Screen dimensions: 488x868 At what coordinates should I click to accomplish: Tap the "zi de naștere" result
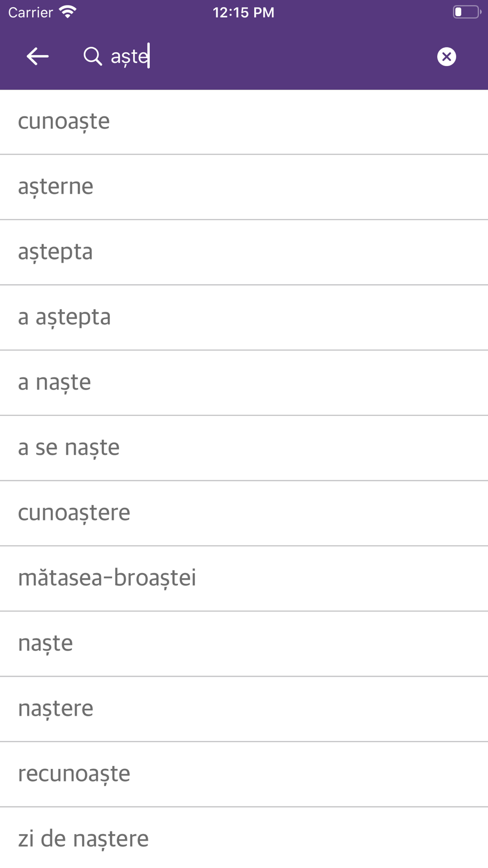(x=244, y=838)
